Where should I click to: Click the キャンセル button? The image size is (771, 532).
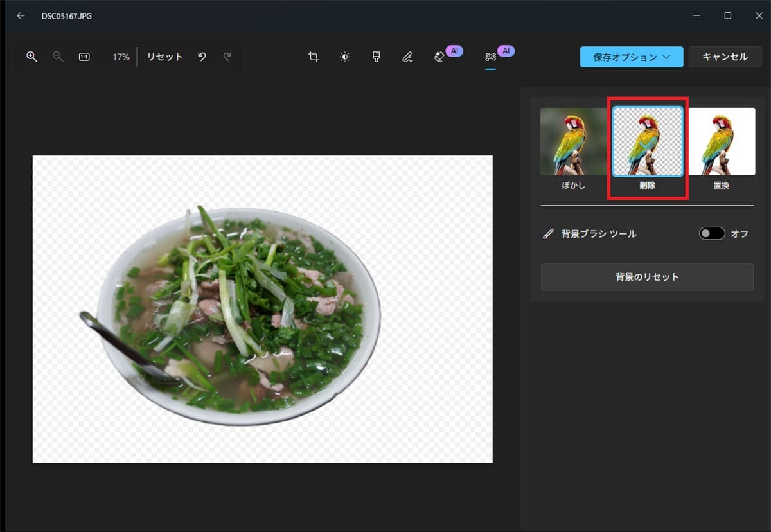coord(725,57)
